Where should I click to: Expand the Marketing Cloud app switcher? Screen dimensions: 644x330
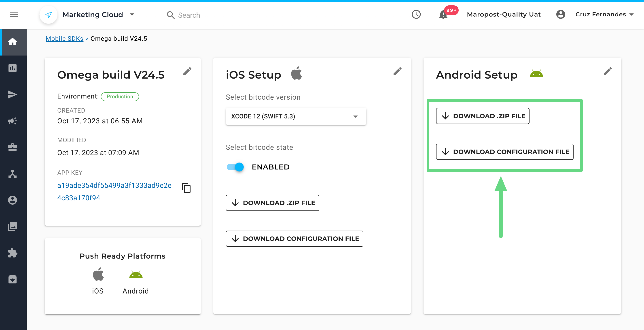132,15
